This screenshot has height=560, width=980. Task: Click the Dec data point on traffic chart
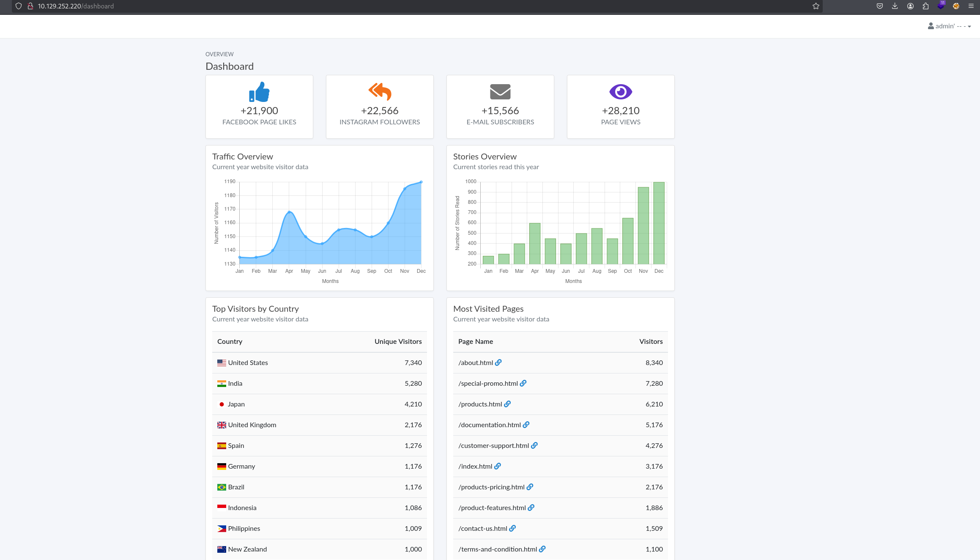[421, 182]
